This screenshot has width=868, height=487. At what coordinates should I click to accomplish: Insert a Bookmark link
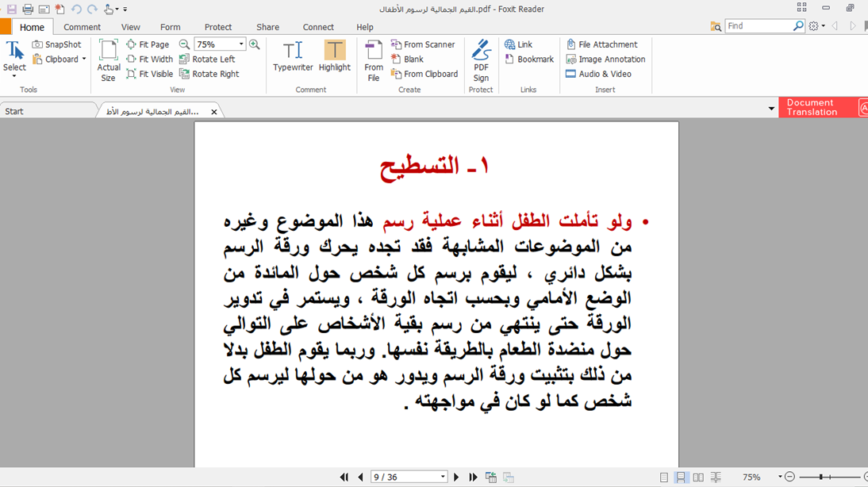pyautogui.click(x=529, y=59)
